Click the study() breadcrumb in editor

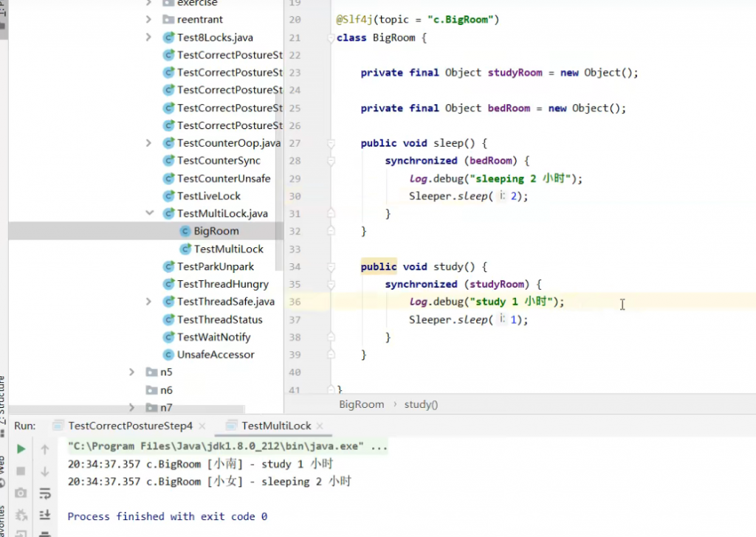421,404
